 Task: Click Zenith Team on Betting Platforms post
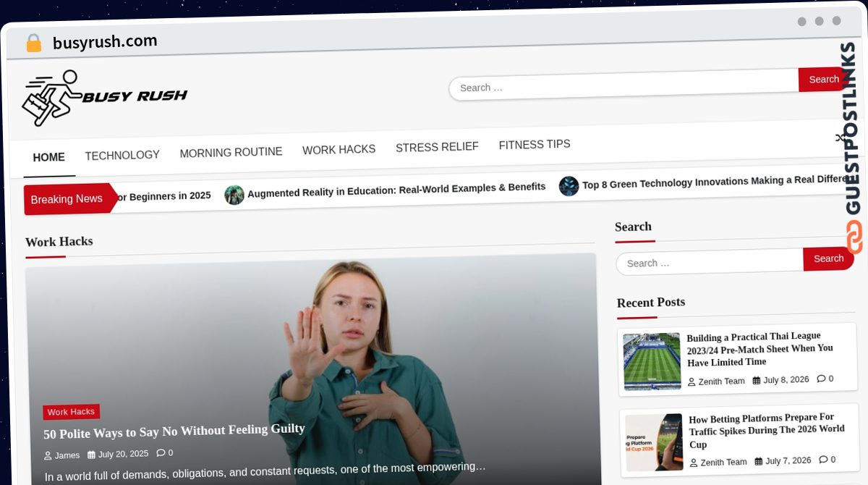723,463
